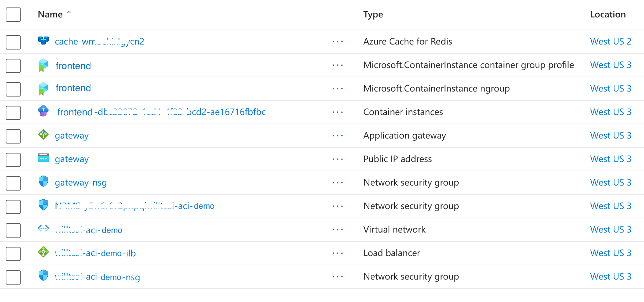Open more options for container group profile row

tap(337, 65)
